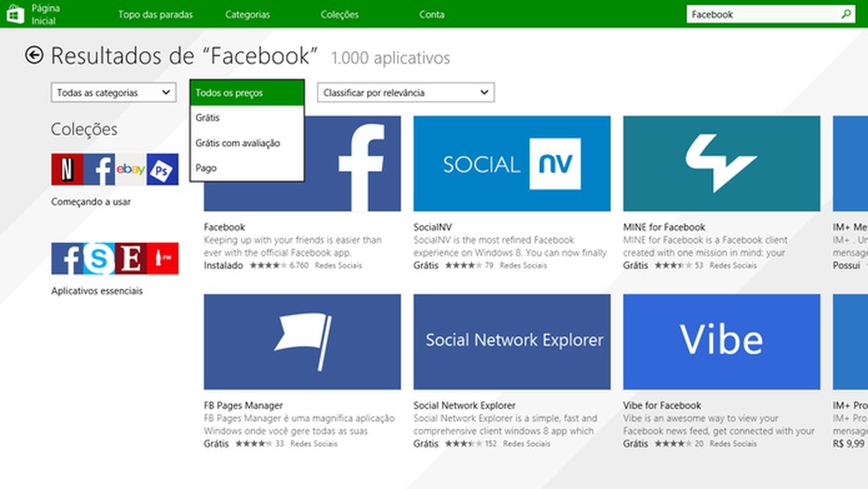Open the Conta tab
The width and height of the screenshot is (868, 489).
[x=431, y=14]
